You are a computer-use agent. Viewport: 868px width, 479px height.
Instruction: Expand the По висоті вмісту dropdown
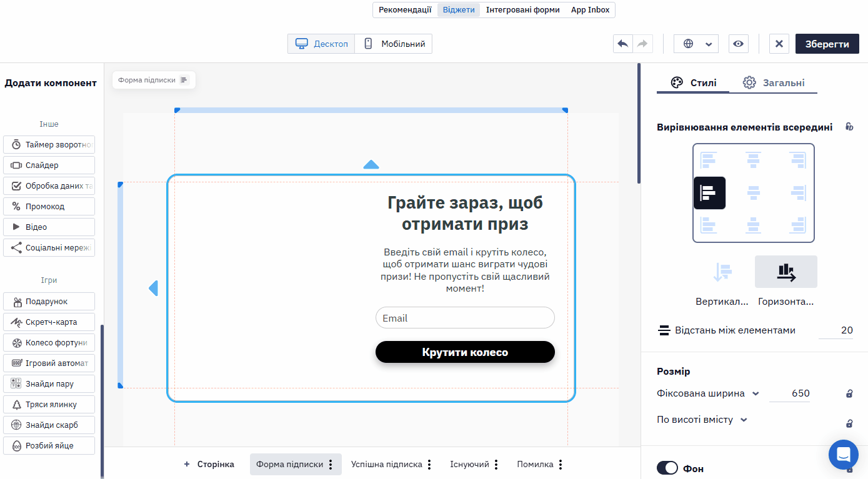click(x=702, y=420)
